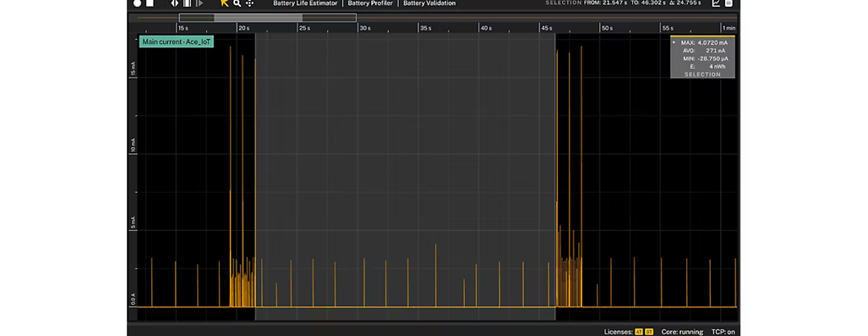Click the horizontal fit arrows icon
868x336 pixels.
click(175, 3)
